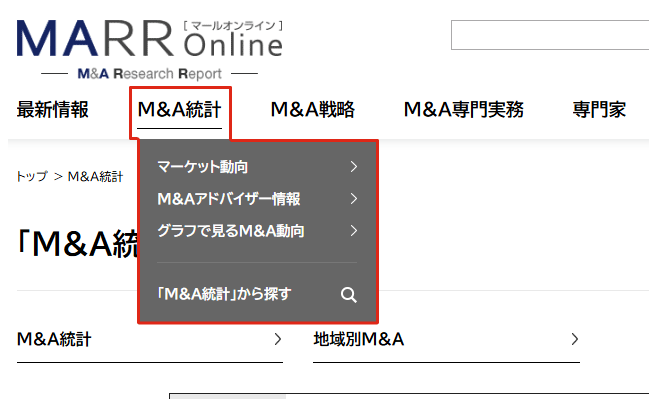The width and height of the screenshot is (649, 400).
Task: Open the 最新情報 menu
Action: point(53,110)
